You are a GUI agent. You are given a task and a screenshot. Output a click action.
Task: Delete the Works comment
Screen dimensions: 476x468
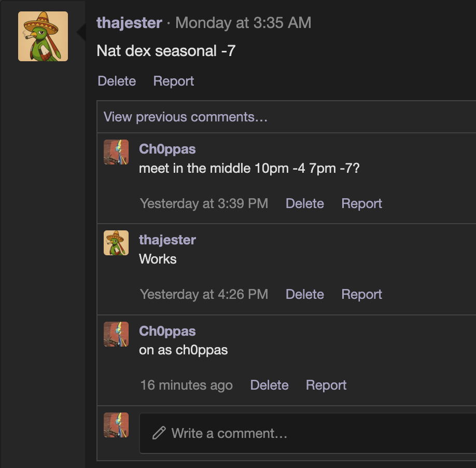tap(305, 294)
